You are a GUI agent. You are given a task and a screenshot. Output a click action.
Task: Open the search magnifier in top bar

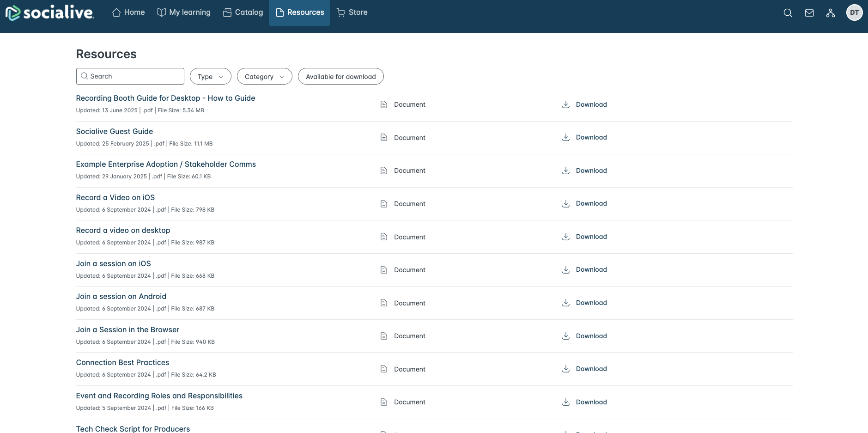pyautogui.click(x=788, y=13)
